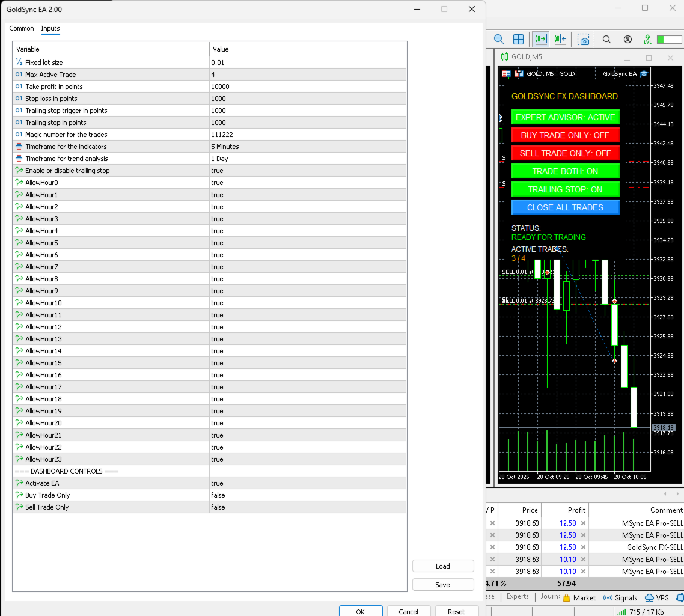The width and height of the screenshot is (684, 616).
Task: Click the zoom out magnifier icon
Action: click(x=499, y=40)
